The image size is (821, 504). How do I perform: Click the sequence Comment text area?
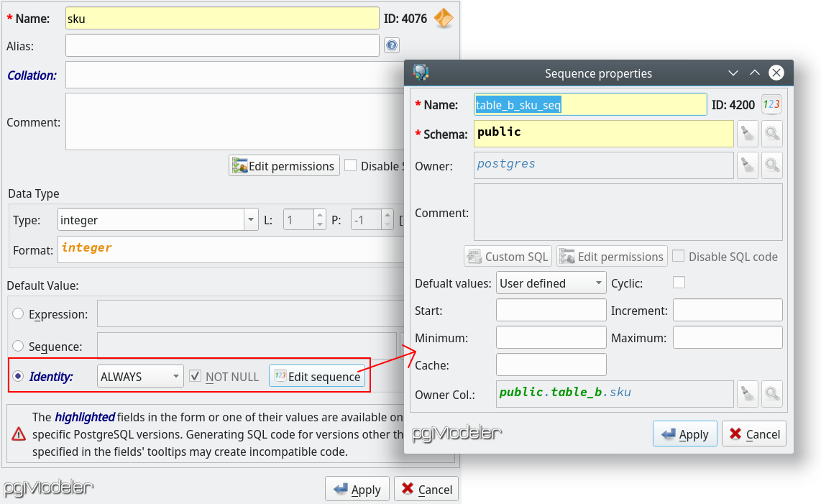[628, 212]
